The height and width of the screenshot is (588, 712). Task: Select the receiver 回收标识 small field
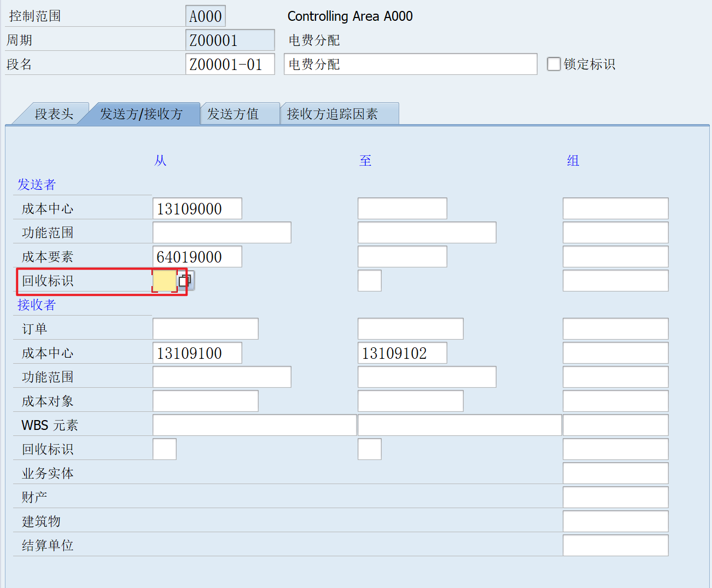[164, 449]
